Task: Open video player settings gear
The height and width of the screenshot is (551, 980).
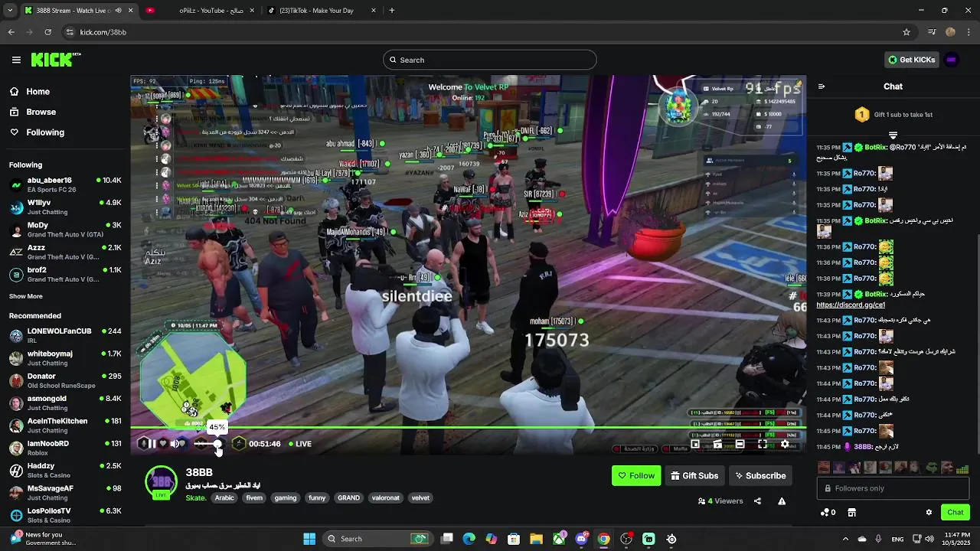Action: [x=785, y=444]
